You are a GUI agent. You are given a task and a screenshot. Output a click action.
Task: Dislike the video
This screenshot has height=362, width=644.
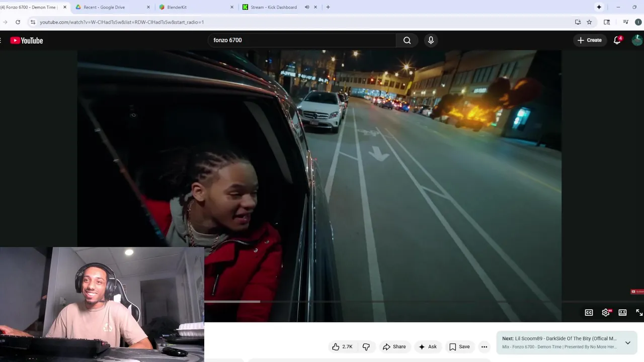366,346
